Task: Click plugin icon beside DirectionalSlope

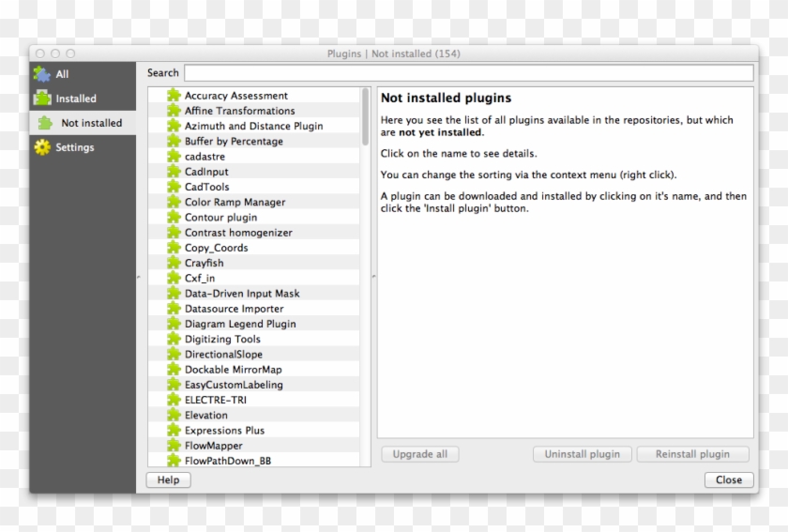Action: pos(174,354)
